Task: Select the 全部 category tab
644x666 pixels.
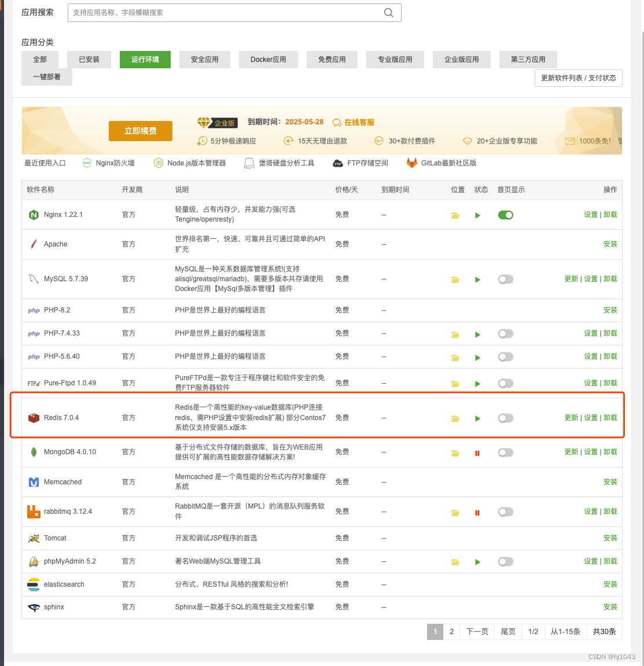Action: 40,60
